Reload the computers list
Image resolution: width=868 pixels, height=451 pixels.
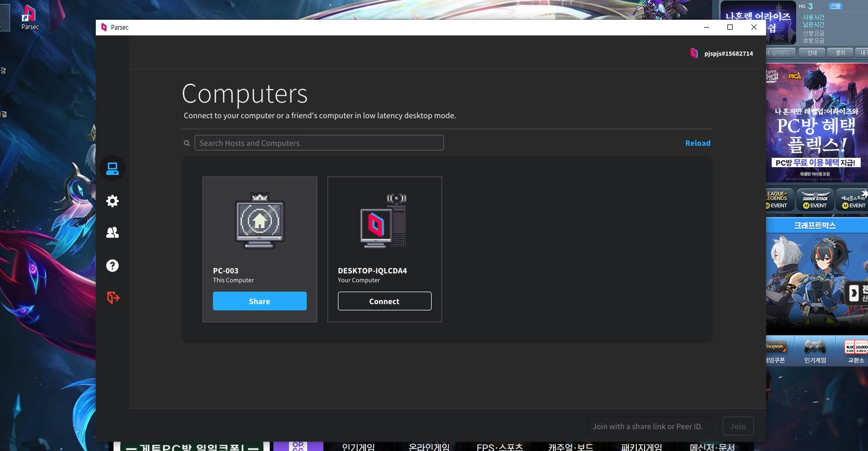pos(698,143)
